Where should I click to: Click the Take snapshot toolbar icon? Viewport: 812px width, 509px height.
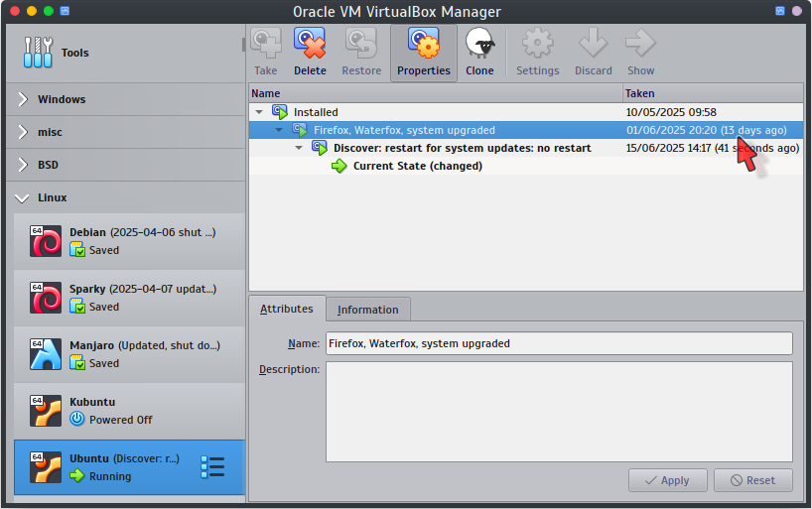[266, 44]
